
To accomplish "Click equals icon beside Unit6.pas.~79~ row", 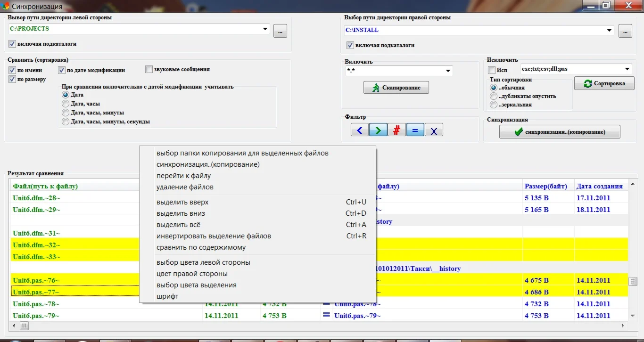I will (x=326, y=315).
